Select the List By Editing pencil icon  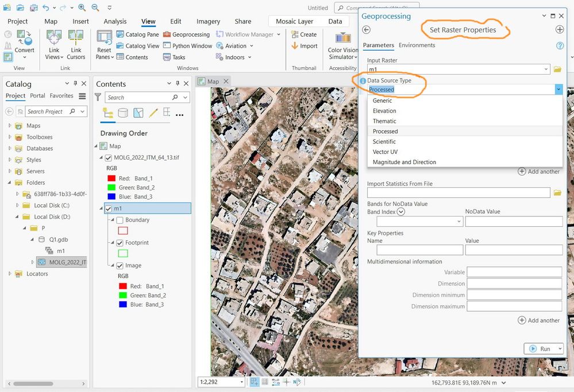click(x=153, y=112)
